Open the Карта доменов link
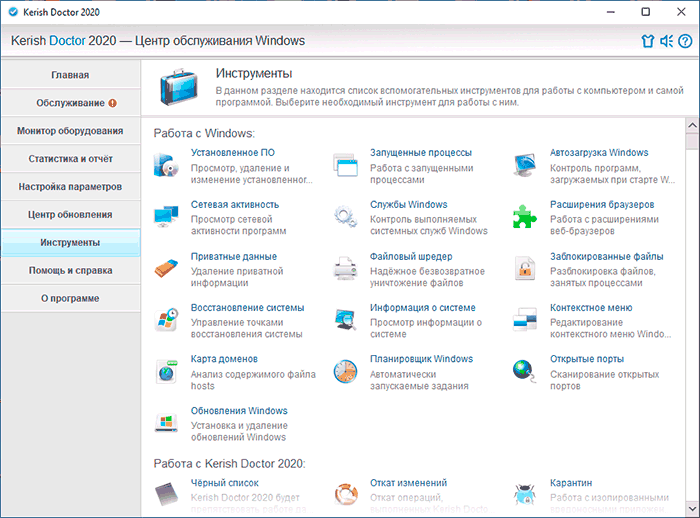 pos(224,359)
